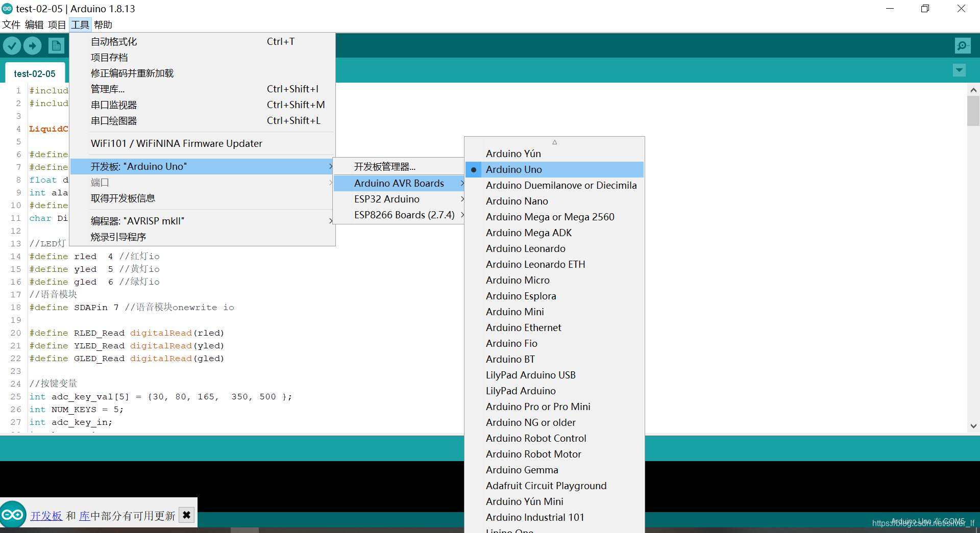Viewport: 980px width, 533px height.
Task: Select Arduino Robot Motor board
Action: [554, 454]
